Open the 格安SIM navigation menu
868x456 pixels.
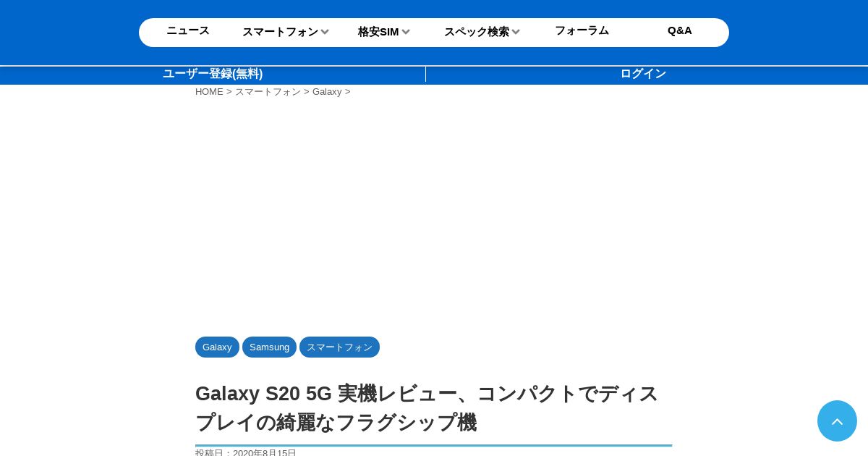(x=378, y=32)
